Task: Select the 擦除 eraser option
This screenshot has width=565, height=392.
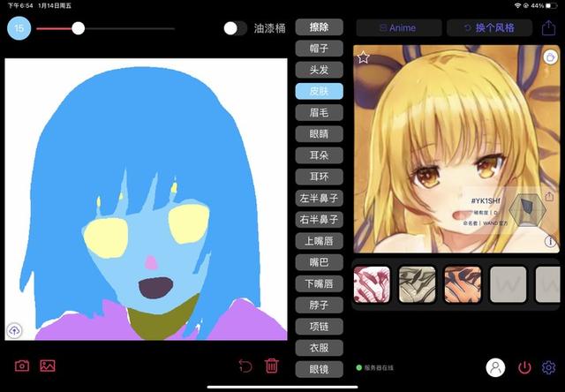Action: point(319,26)
